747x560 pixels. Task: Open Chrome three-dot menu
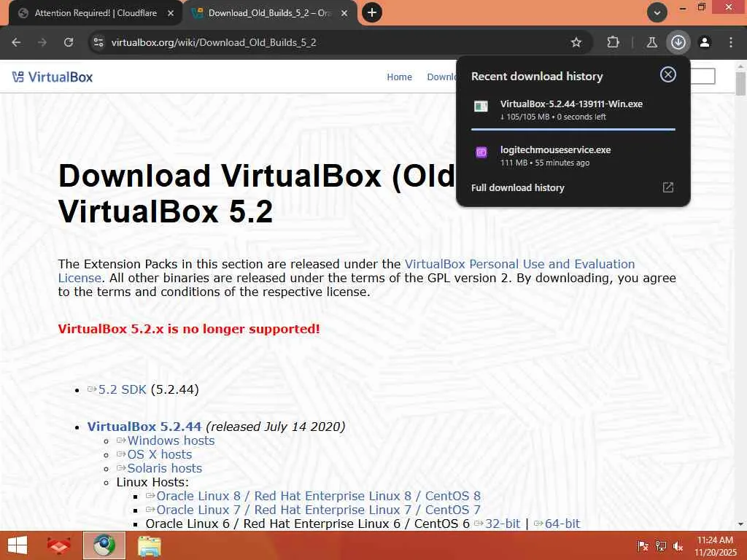click(731, 42)
